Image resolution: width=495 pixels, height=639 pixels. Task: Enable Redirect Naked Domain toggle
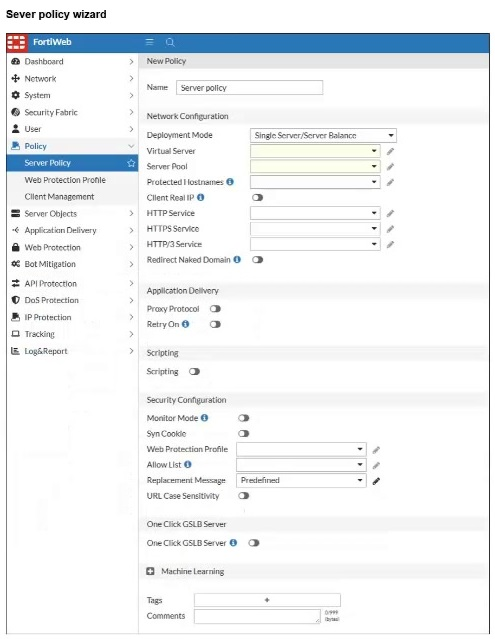[257, 260]
